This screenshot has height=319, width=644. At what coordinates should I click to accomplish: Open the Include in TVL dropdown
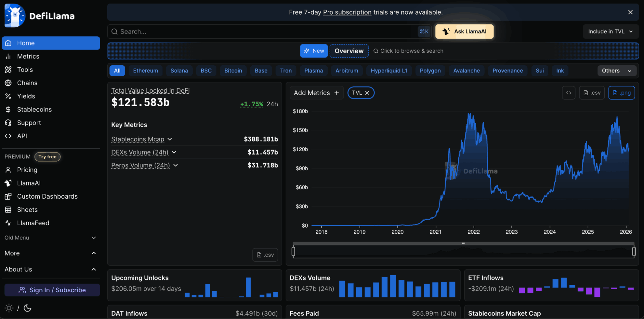click(x=610, y=31)
